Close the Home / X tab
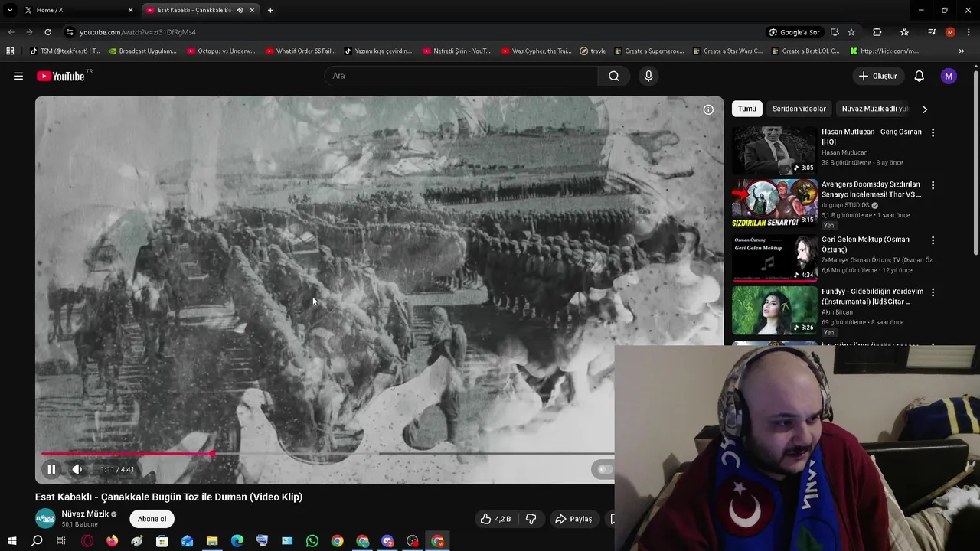 coord(130,10)
